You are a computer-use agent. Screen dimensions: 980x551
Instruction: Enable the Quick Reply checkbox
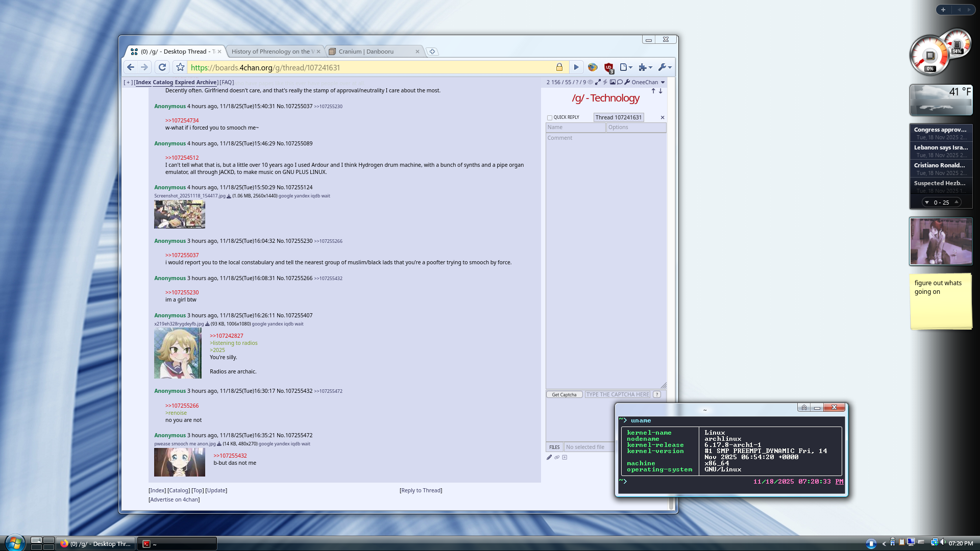(550, 118)
